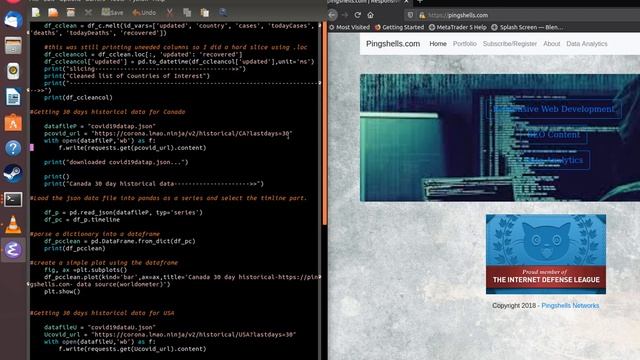Click the 'plt.show()' line in Emacs
Image resolution: width=640 pixels, height=360 pixels.
pyautogui.click(x=62, y=291)
